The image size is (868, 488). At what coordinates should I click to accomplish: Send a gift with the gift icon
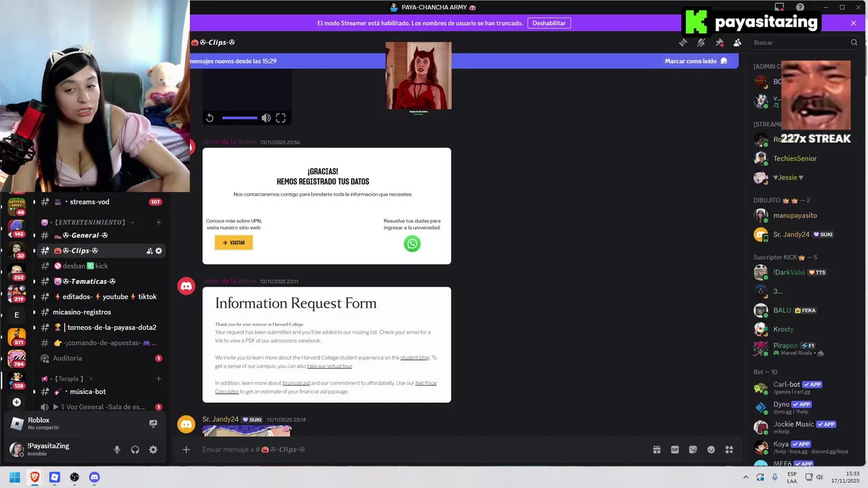(656, 449)
